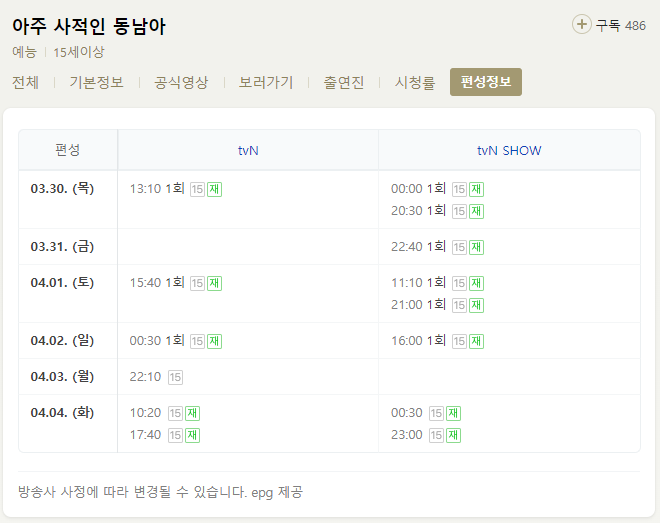The image size is (660, 523).
Task: Click the title 아주 사적인 동남아
Action: coord(89,26)
